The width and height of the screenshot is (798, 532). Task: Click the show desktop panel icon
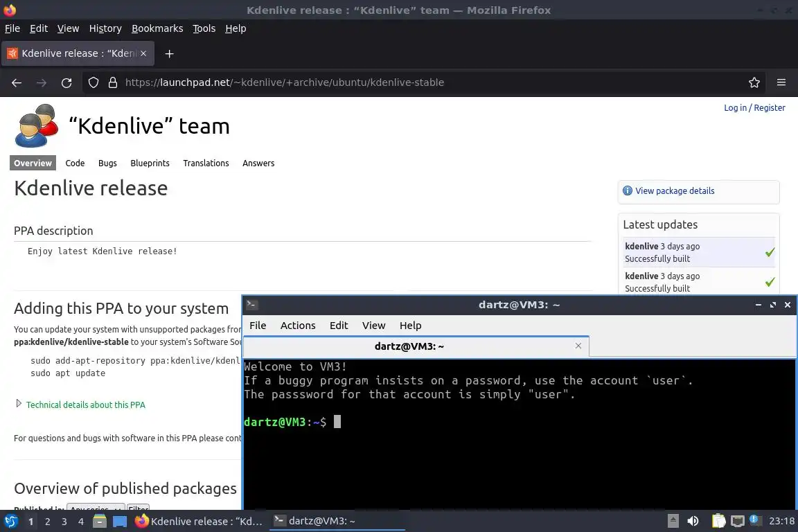click(120, 522)
